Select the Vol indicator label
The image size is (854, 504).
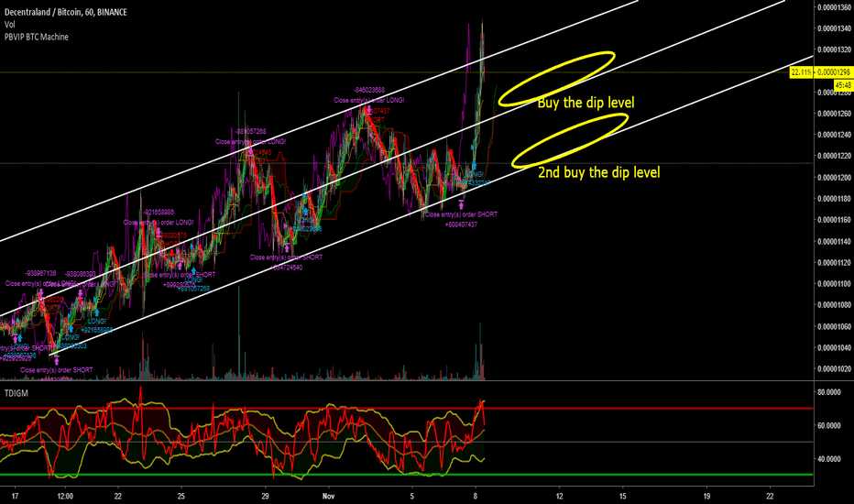tap(10, 25)
